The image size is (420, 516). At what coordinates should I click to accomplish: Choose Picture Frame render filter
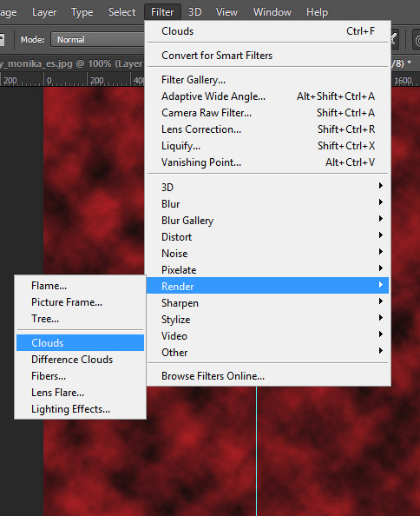pos(80,302)
